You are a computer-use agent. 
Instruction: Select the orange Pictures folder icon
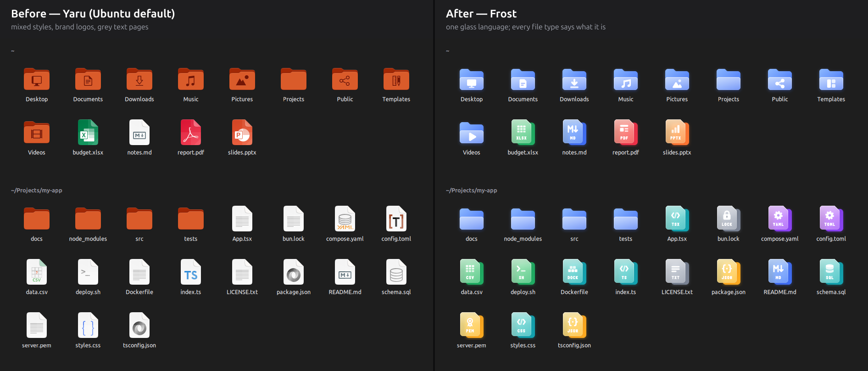pyautogui.click(x=242, y=79)
